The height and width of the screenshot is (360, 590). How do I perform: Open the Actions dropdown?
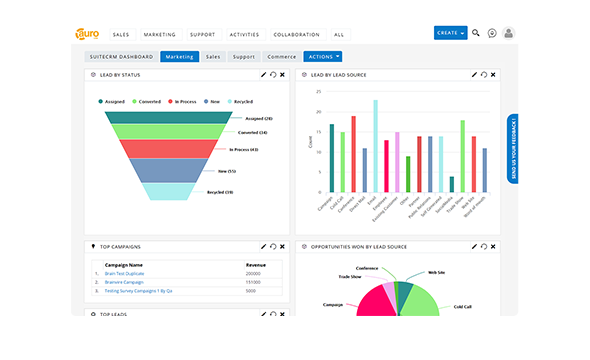pyautogui.click(x=322, y=56)
